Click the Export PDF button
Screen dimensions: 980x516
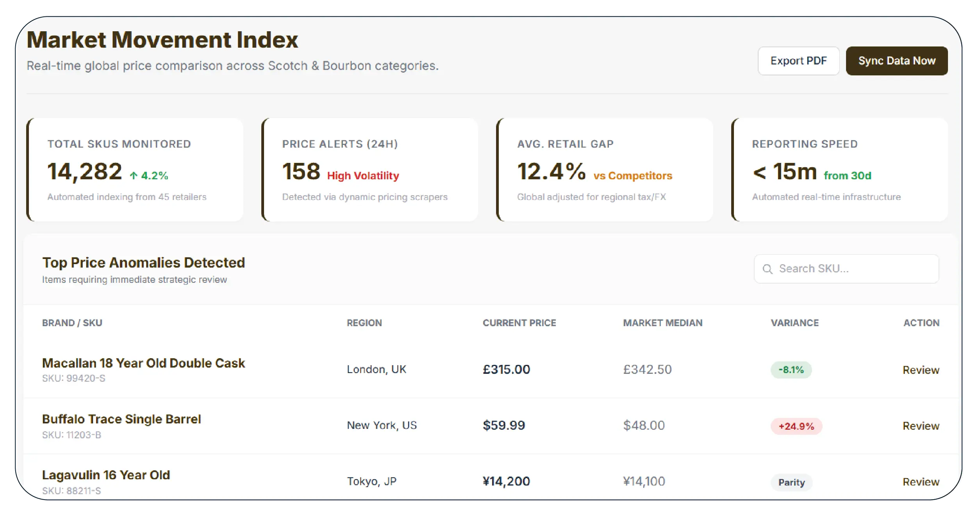[798, 61]
